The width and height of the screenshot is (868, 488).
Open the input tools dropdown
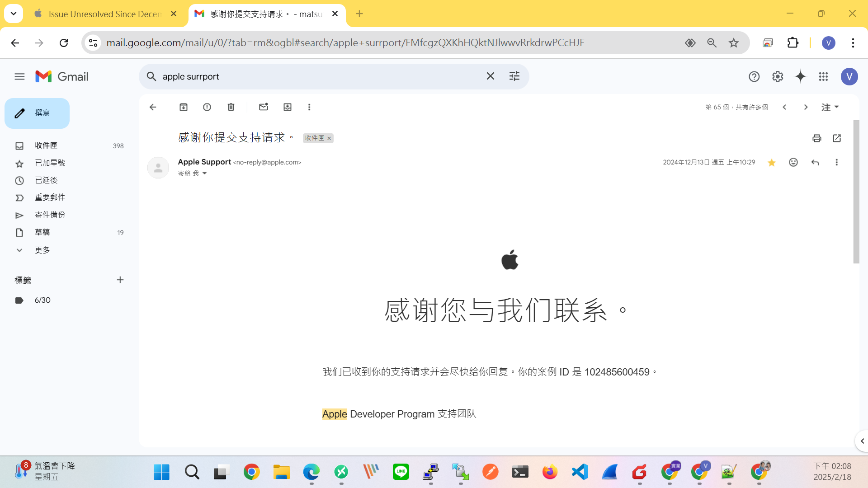pos(830,107)
